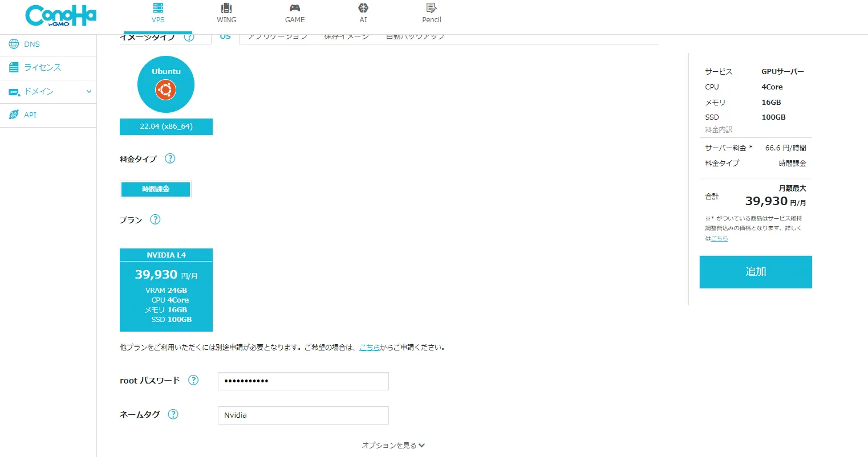The image size is (868, 457).
Task: Show help for root パスワード
Action: click(193, 381)
